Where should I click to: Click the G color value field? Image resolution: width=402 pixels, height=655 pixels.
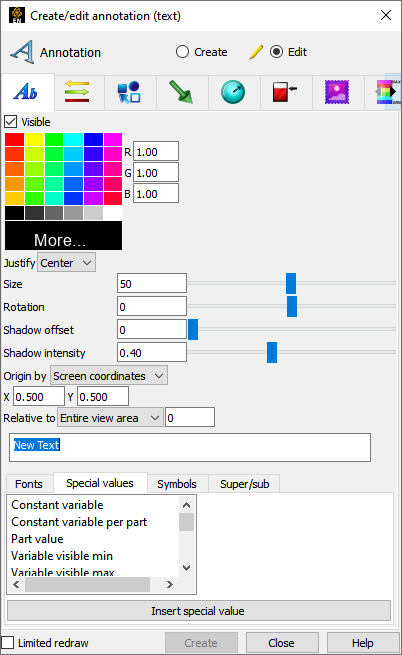point(156,172)
